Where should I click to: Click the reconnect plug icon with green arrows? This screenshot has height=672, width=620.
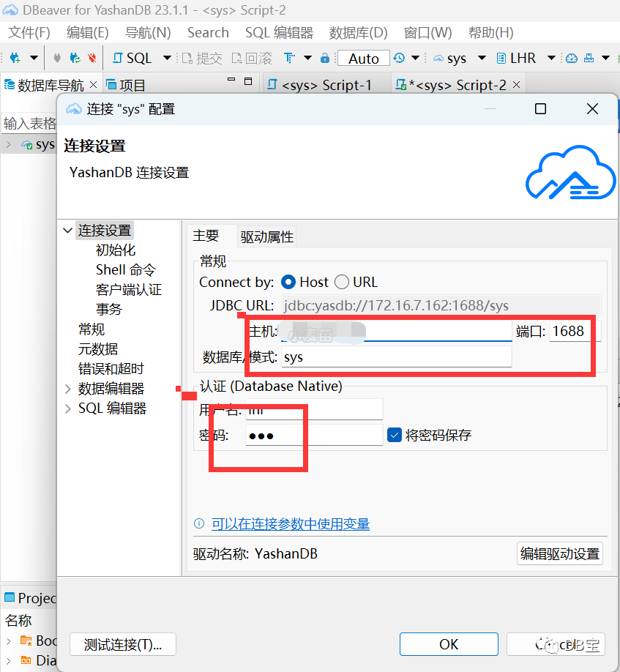point(75,58)
